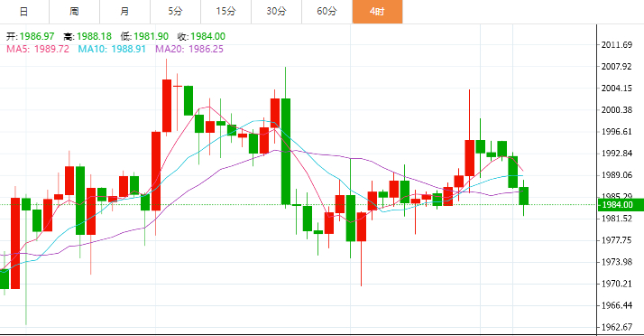
Task: Open the 月 monthly timeframe tab
Action: (x=124, y=12)
